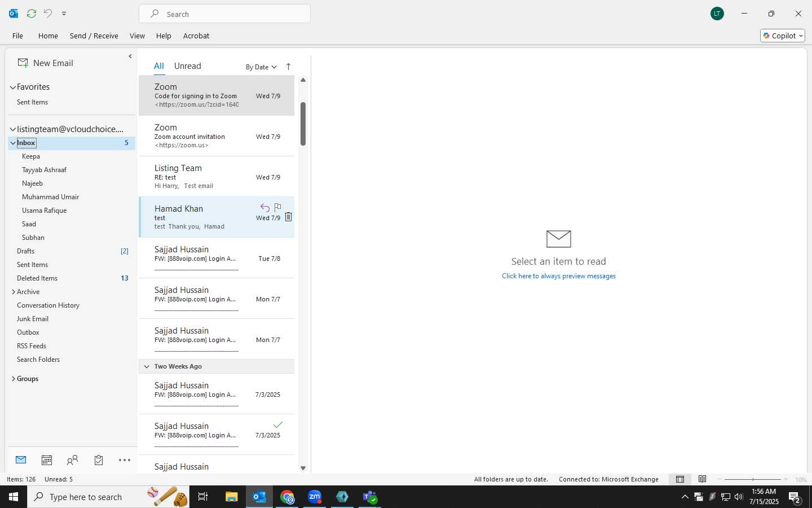Screen dimensions: 812x508
Task: Click the LT account avatar
Action: tap(717, 14)
